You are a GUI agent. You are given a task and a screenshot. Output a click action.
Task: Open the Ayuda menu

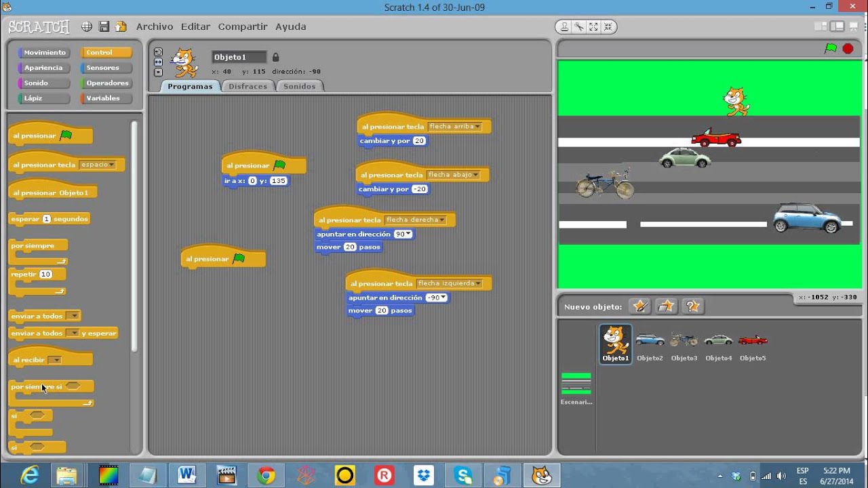[290, 26]
